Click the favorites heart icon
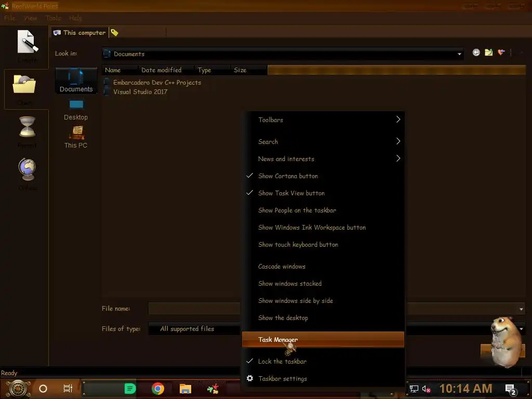 point(501,52)
